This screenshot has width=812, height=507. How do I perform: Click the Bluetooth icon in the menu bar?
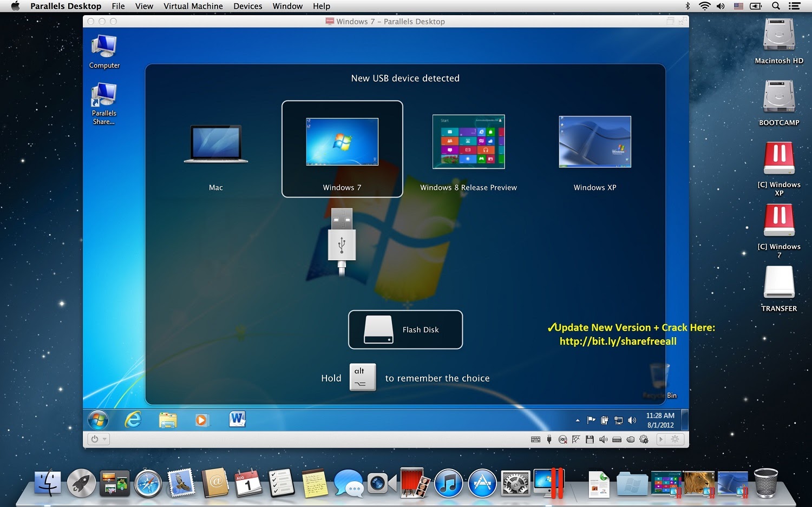coord(688,6)
